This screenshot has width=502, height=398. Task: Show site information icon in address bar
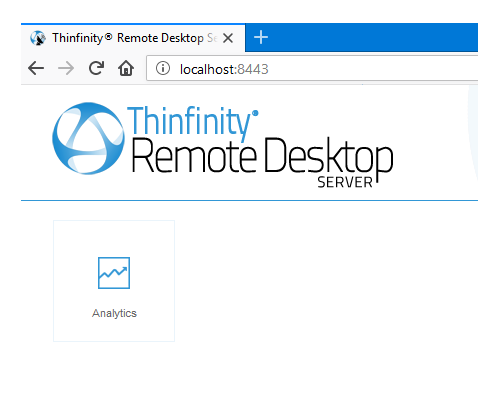[163, 68]
